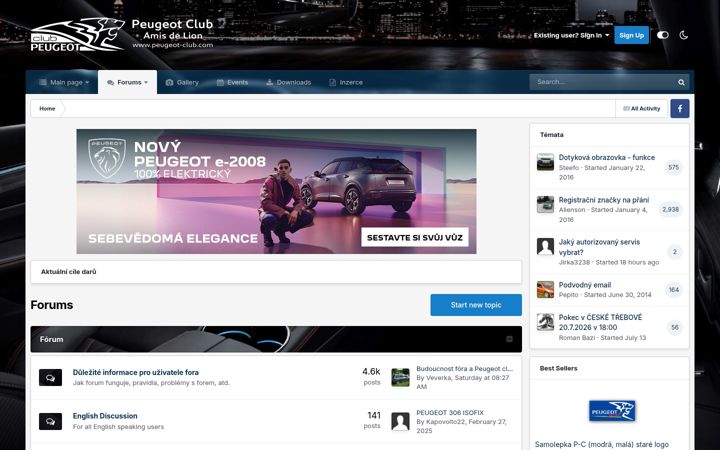Click the Events calendar icon
The width and height of the screenshot is (720, 450).
(220, 82)
